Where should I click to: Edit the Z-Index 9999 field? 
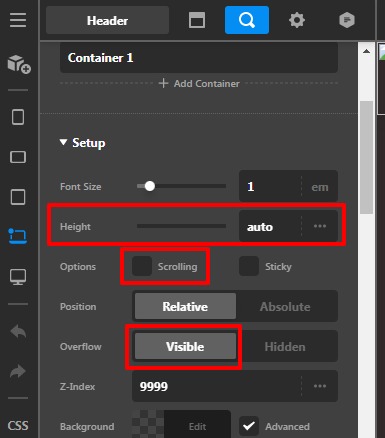point(216,386)
